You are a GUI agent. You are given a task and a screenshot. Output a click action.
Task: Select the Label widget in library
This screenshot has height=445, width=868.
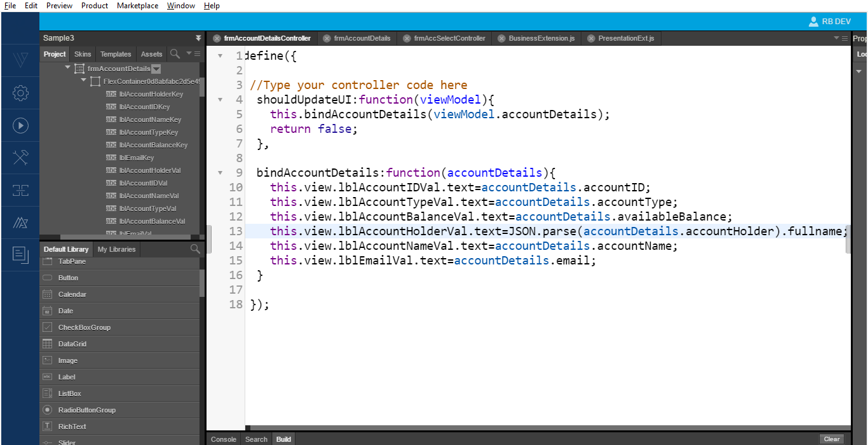click(x=119, y=377)
